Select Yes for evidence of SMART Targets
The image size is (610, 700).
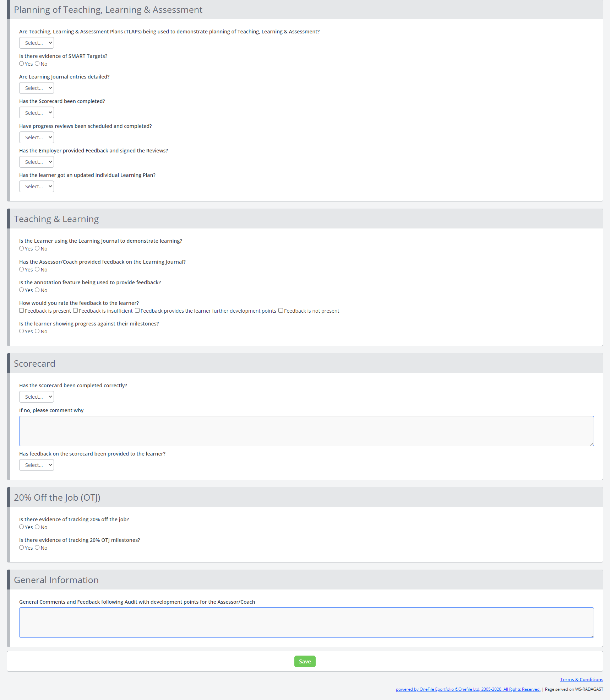[22, 64]
